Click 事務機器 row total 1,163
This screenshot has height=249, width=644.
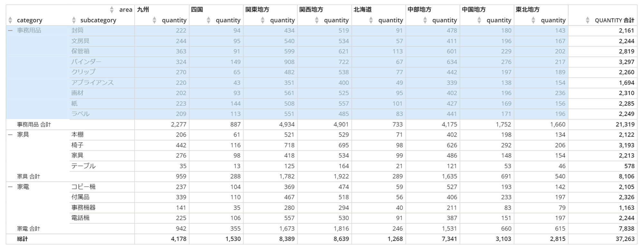[626, 208]
